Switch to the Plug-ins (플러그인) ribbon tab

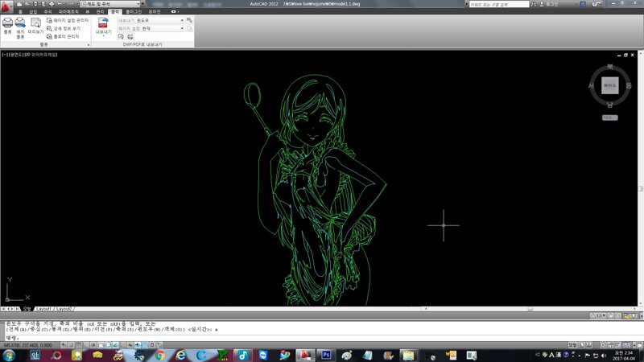click(134, 11)
